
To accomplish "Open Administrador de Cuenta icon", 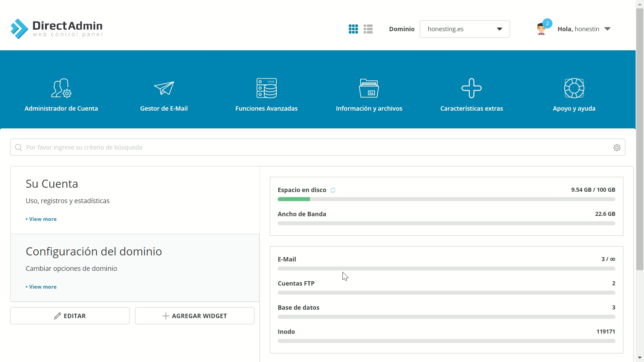I will click(x=61, y=88).
